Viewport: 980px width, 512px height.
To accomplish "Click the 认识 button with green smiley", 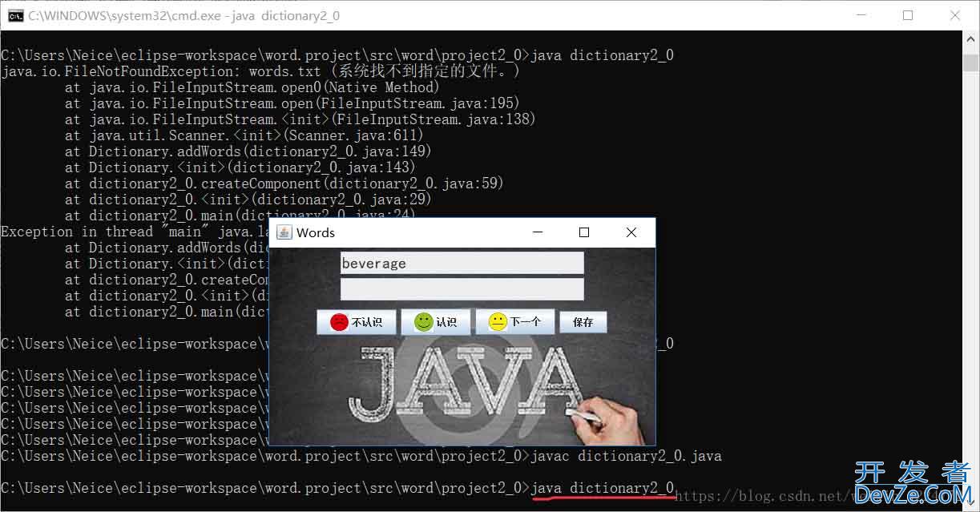I will [x=436, y=322].
